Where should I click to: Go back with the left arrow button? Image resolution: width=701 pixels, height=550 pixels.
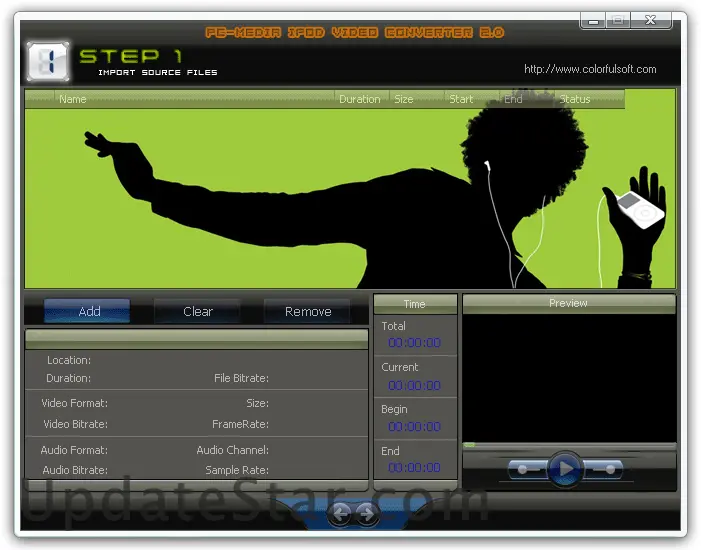click(x=341, y=514)
